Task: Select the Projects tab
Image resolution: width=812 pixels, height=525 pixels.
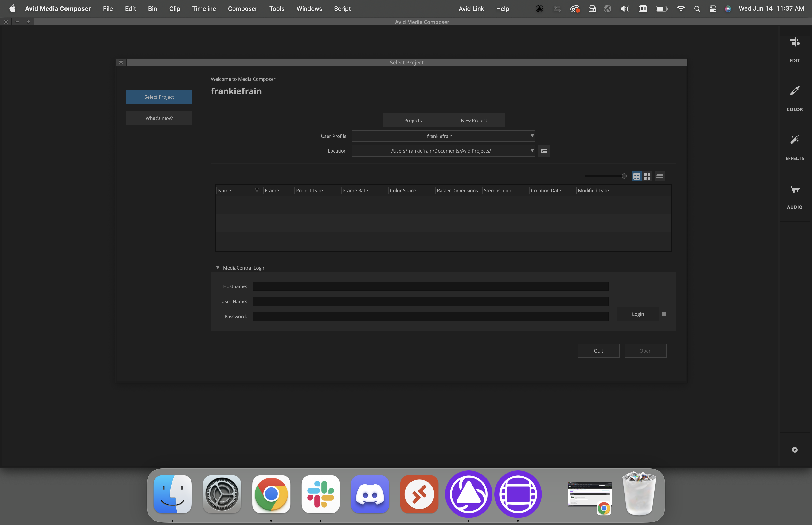Action: point(413,120)
